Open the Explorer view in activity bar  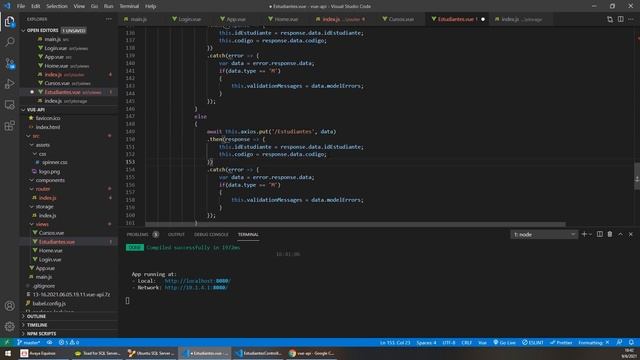pyautogui.click(x=9, y=22)
